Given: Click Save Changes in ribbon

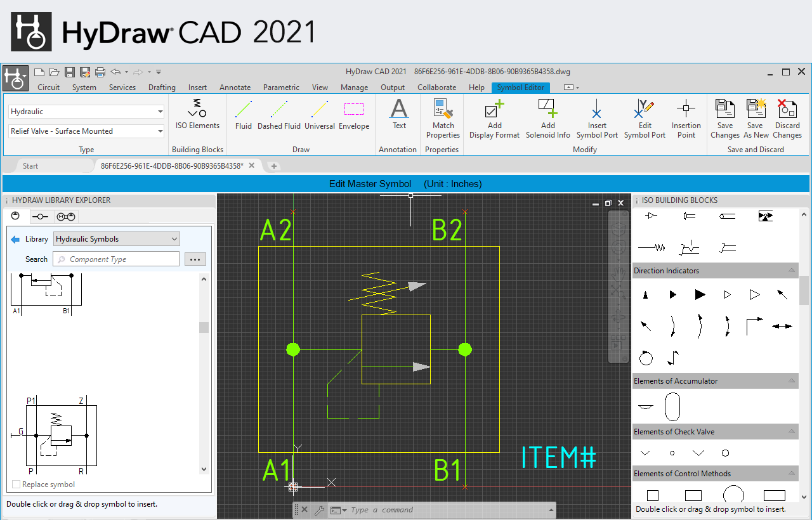Looking at the screenshot, I should pos(725,119).
